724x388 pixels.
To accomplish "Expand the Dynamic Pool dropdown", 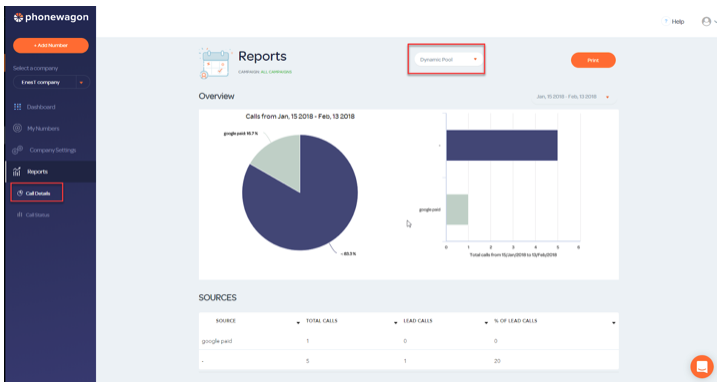I will point(447,59).
